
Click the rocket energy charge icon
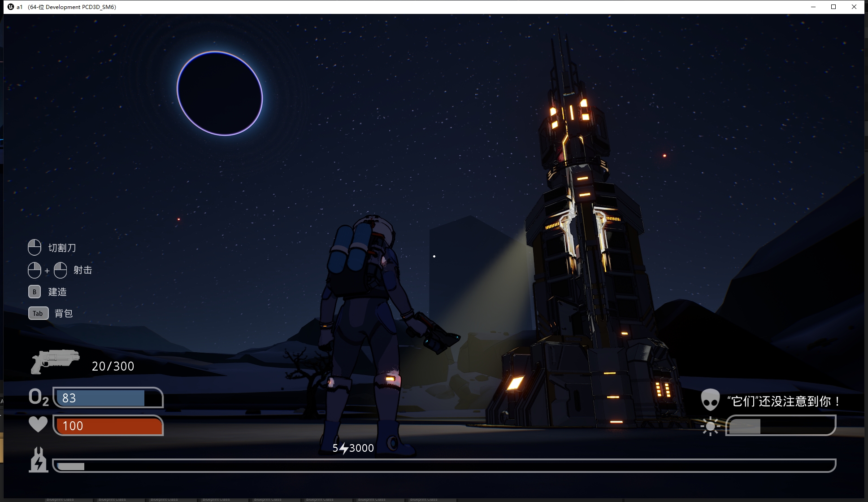[x=39, y=460]
